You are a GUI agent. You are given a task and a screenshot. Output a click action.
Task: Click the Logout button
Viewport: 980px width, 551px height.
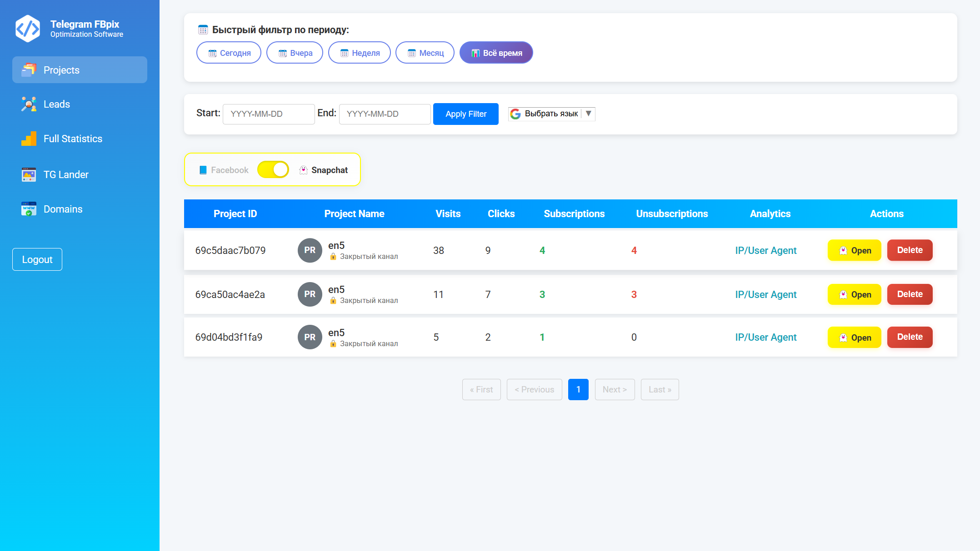pyautogui.click(x=37, y=259)
